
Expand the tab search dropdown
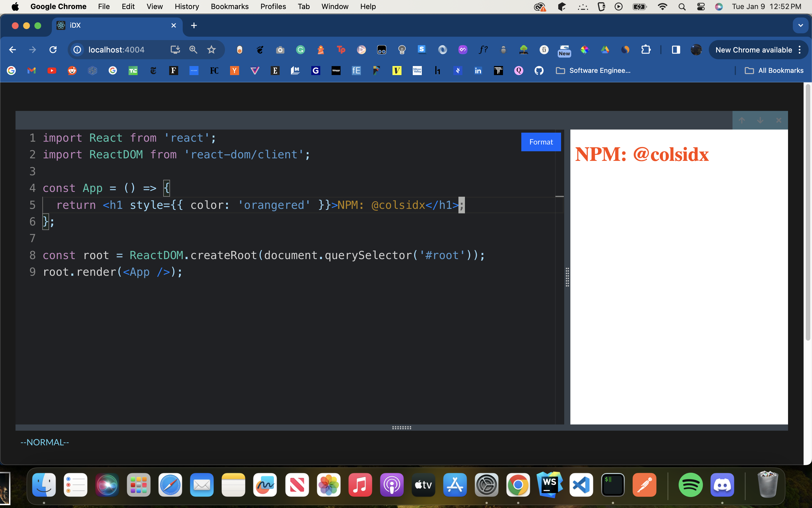coord(801,25)
